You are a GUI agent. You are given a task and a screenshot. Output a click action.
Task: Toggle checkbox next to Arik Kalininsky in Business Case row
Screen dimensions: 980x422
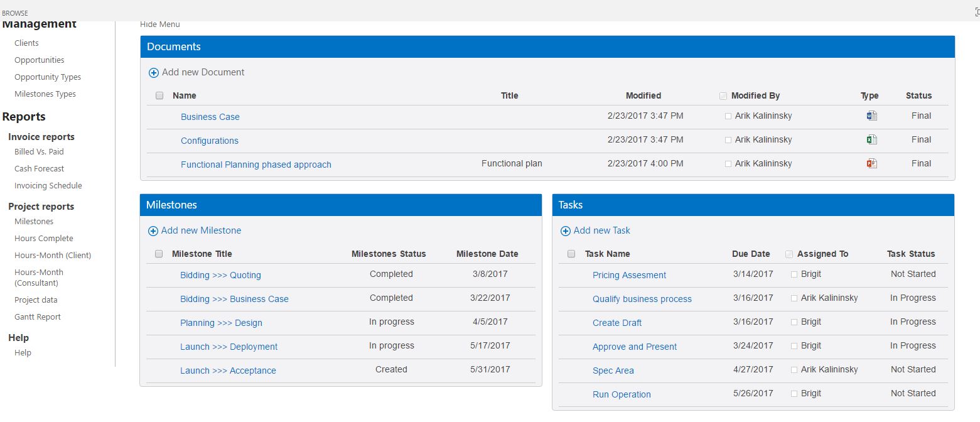tap(728, 116)
